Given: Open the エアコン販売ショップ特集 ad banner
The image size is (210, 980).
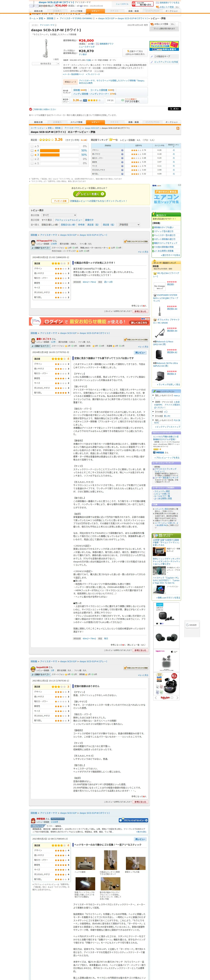Looking at the screenshot, I should [166, 197].
